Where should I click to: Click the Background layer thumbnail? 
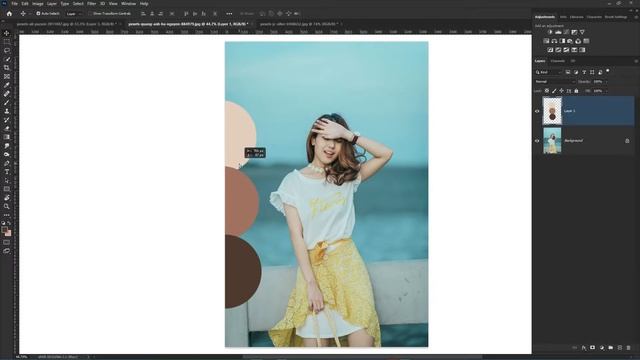[x=552, y=140]
